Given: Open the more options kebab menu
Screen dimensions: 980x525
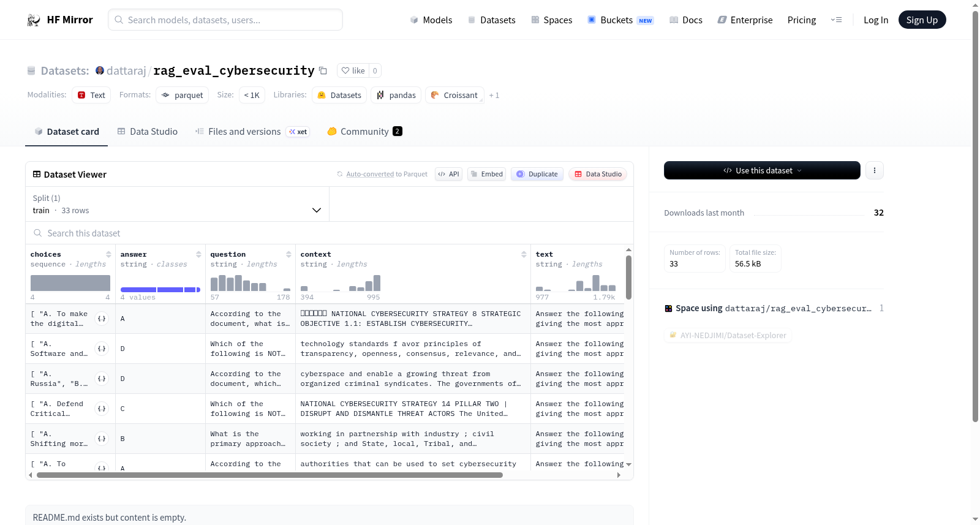Looking at the screenshot, I should pos(875,170).
